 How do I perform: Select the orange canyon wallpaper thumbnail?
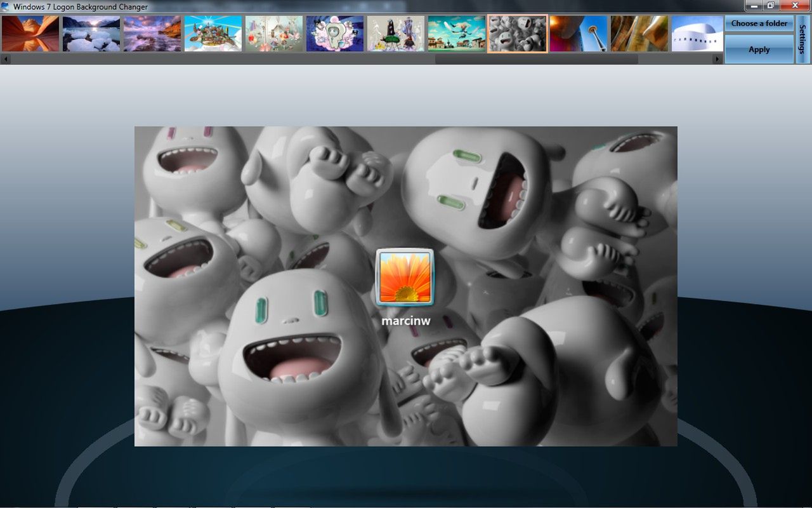tap(30, 34)
